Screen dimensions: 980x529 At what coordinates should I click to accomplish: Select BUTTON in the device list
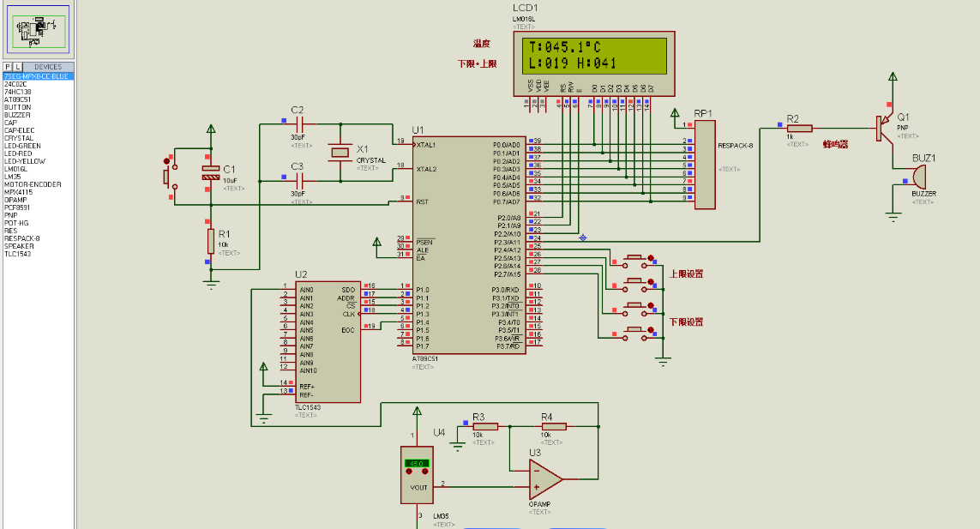point(17,107)
